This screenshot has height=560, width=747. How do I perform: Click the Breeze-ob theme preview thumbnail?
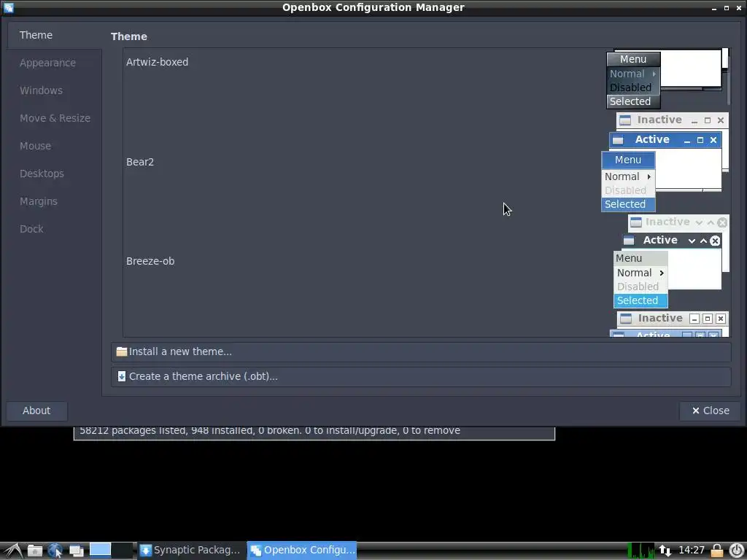[x=671, y=261]
